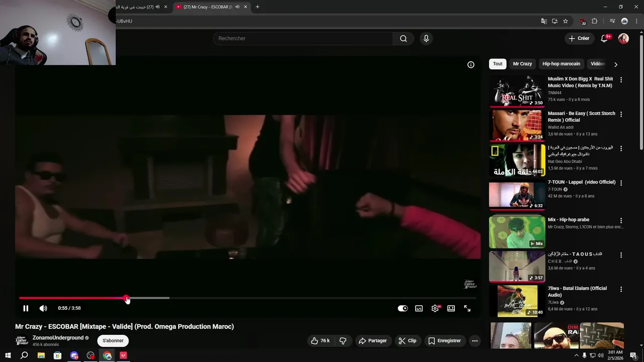This screenshot has width=644, height=362.
Task: Open options for Muslim X Don Bigg video
Action: click(x=621, y=80)
